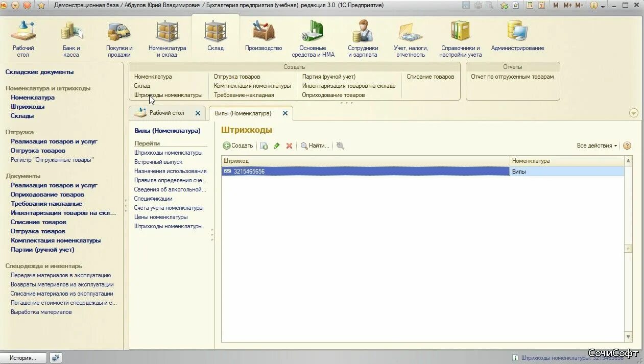Click the table scrollbar up arrow

[x=629, y=161]
